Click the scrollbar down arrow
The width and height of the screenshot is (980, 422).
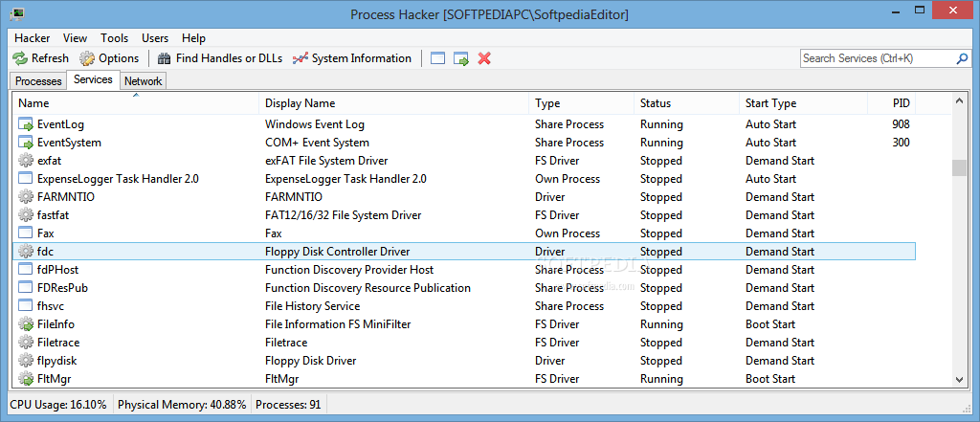coord(959,379)
